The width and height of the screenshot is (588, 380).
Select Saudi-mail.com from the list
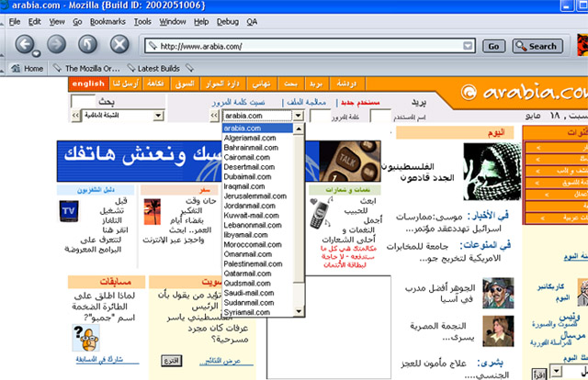tap(257, 293)
